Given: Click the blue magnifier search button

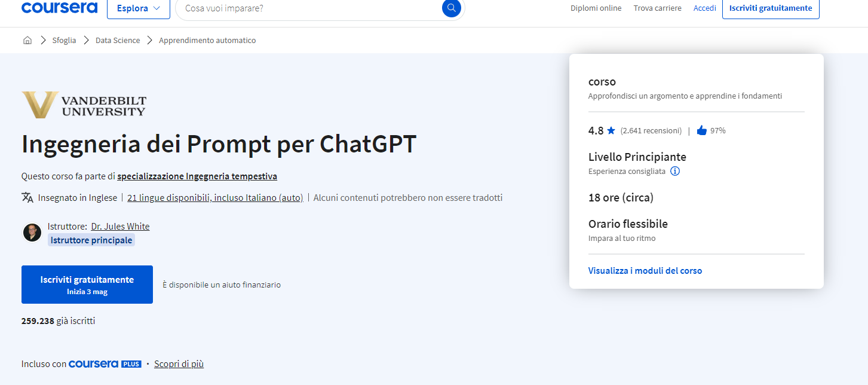Looking at the screenshot, I should pyautogui.click(x=452, y=8).
